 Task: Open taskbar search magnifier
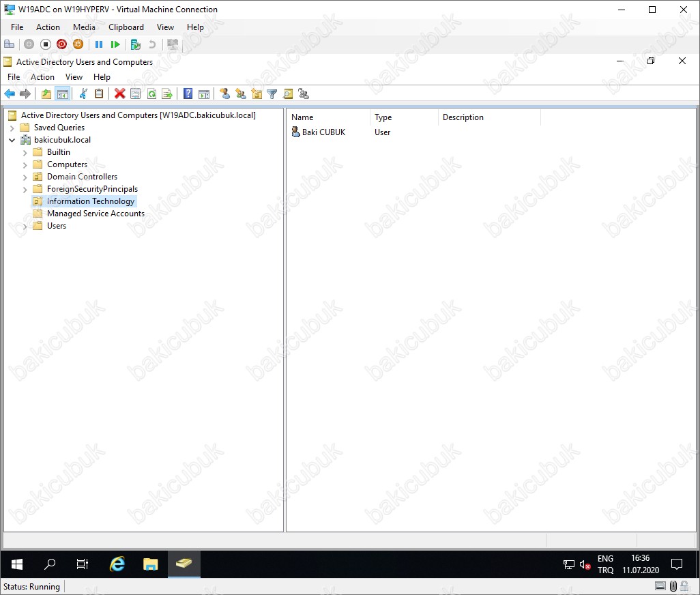[x=50, y=564]
